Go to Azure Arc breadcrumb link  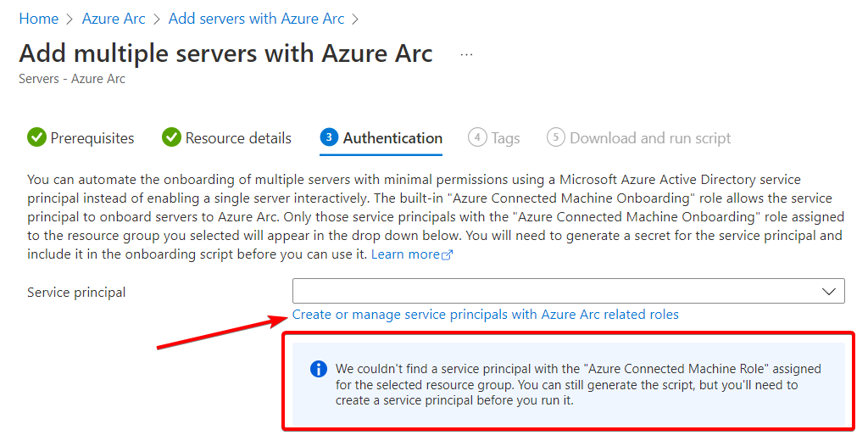coord(114,19)
